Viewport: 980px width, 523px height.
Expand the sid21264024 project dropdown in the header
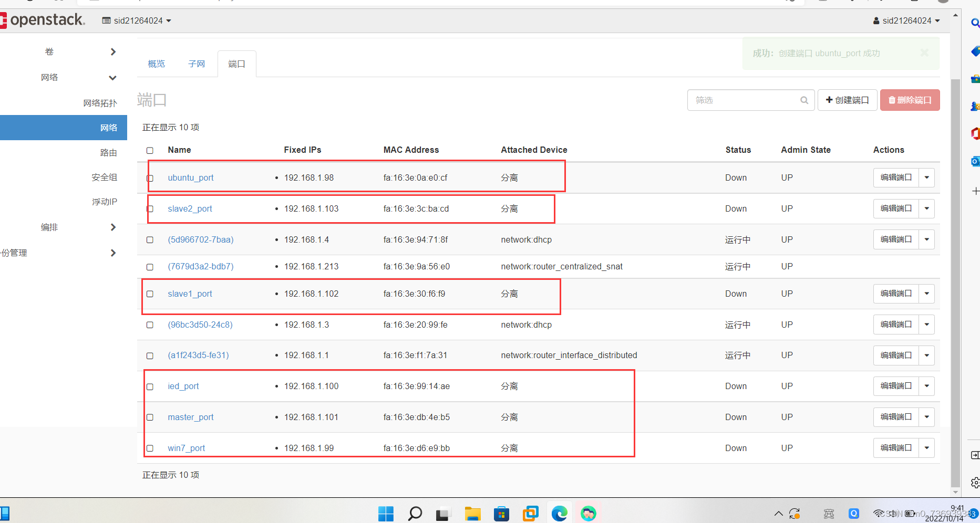[x=136, y=20]
